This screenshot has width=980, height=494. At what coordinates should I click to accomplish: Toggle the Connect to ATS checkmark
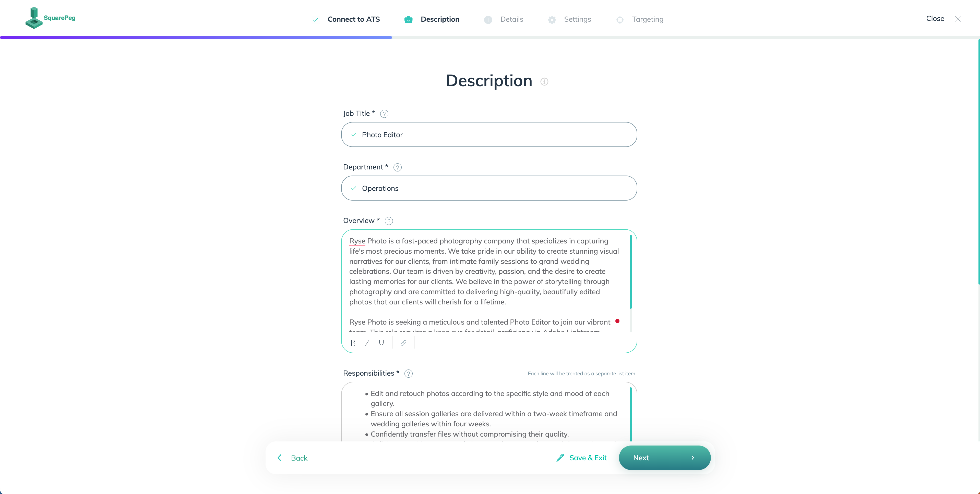[x=315, y=19]
